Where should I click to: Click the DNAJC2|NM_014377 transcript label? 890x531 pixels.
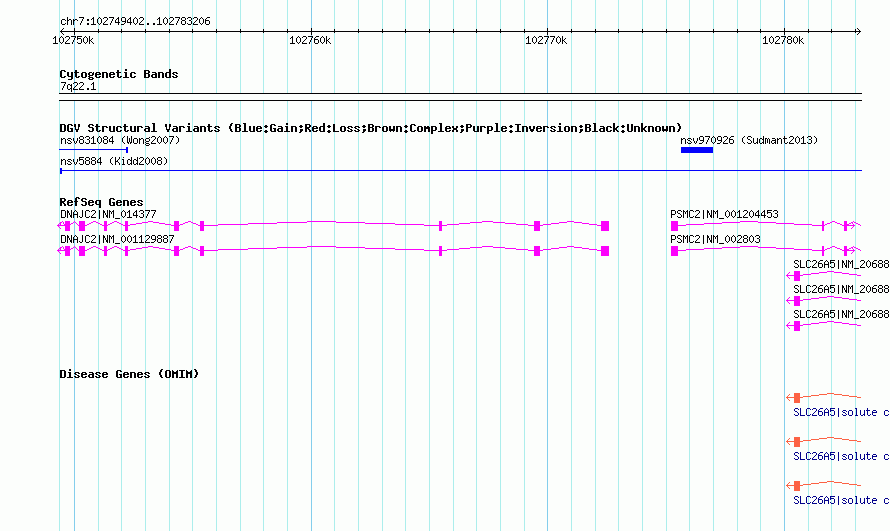point(108,214)
